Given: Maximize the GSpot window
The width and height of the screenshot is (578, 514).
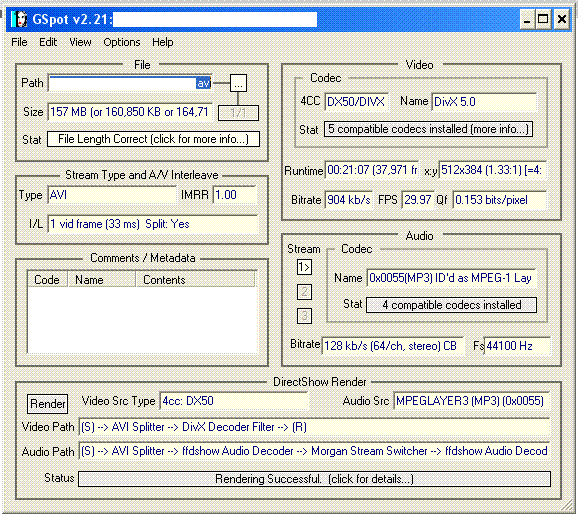Looking at the screenshot, I should tap(543, 19).
